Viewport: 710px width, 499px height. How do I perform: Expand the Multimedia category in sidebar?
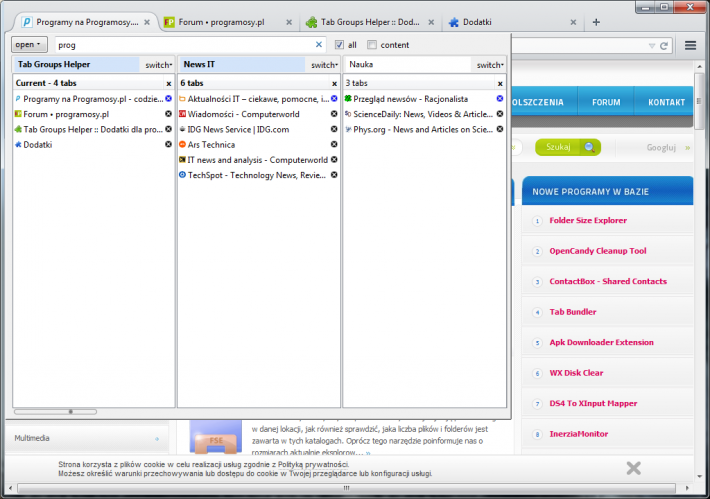tap(86, 438)
